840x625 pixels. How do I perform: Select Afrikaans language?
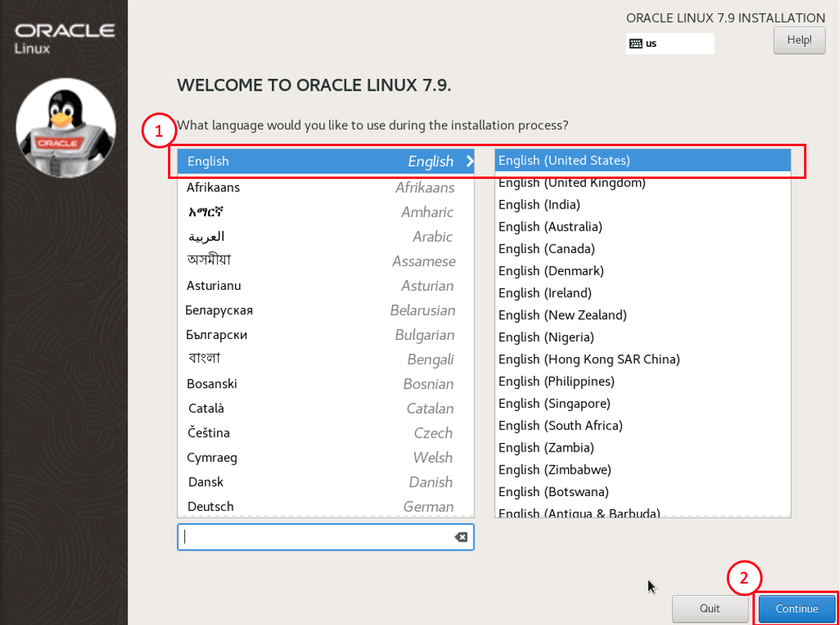(x=326, y=187)
